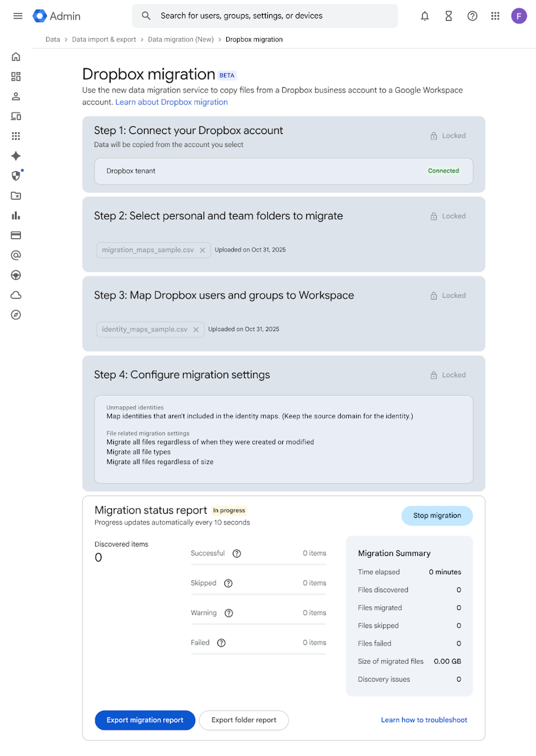The image size is (536, 756).
Task: Click the Stop migration button
Action: tap(437, 515)
